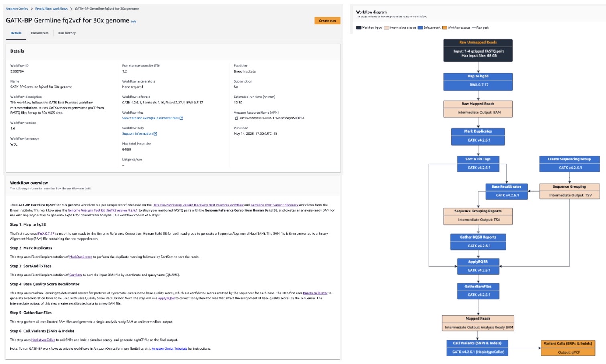Go to Ready2Run workflows breadcrumb
The width and height of the screenshot is (606, 364).
pos(51,8)
